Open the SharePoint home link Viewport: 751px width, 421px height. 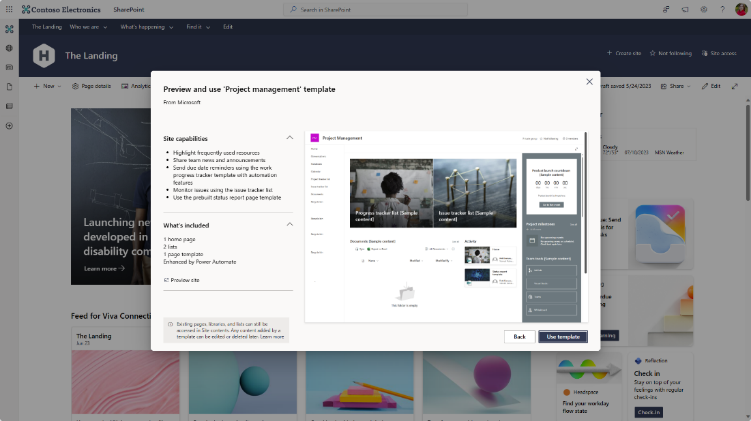click(x=129, y=10)
